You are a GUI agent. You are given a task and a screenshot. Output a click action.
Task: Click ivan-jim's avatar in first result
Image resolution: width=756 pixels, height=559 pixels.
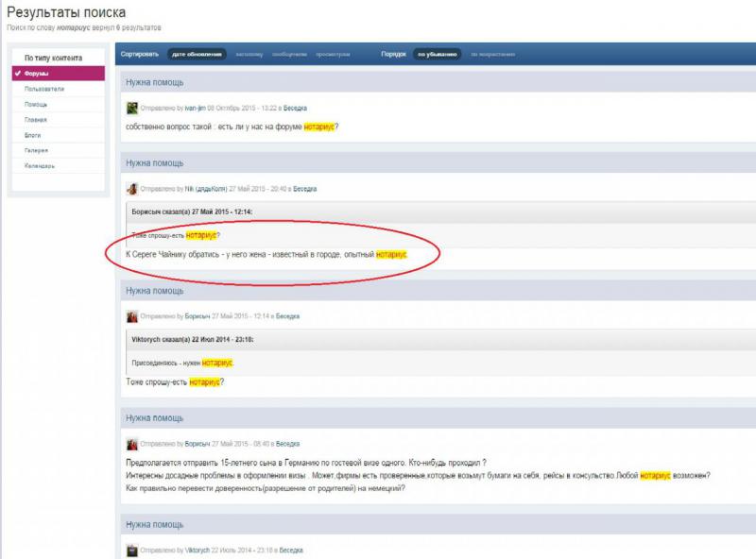pyautogui.click(x=132, y=108)
